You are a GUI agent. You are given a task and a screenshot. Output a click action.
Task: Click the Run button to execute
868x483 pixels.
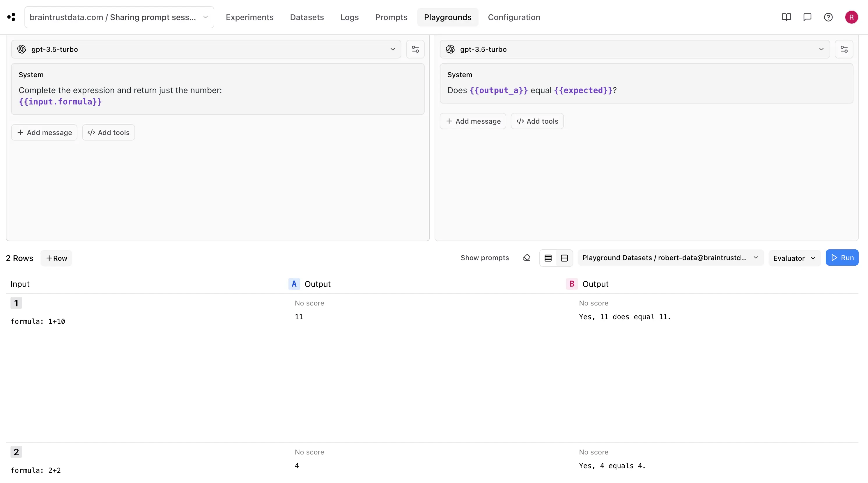[x=842, y=258]
